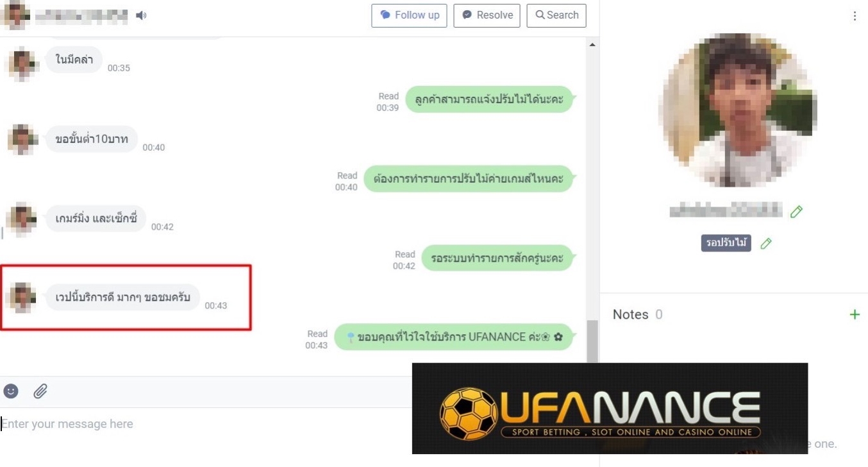This screenshot has height=467, width=868.
Task: Click the Follow up button
Action: (x=409, y=15)
